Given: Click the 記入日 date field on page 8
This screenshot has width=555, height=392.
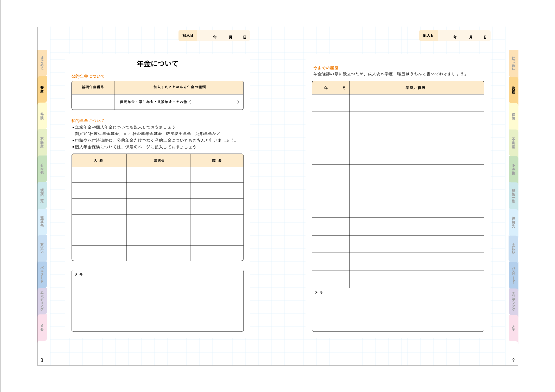Looking at the screenshot, I should coord(223,36).
